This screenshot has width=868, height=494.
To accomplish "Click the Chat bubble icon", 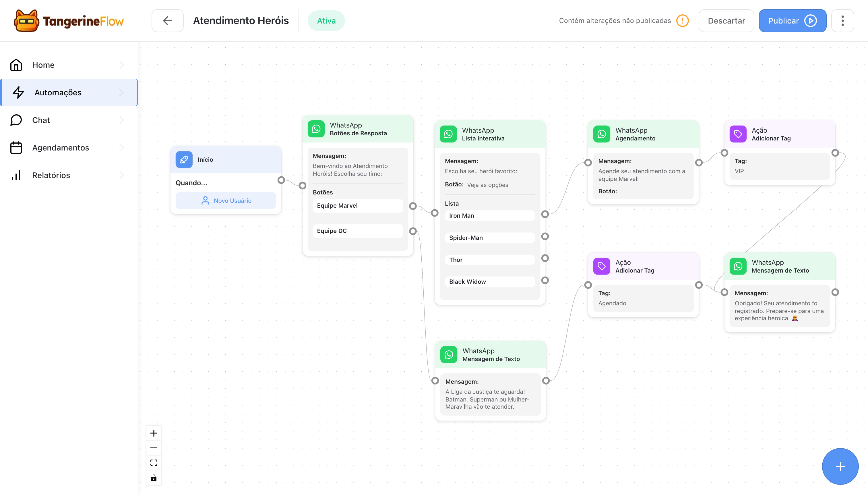I will click(x=16, y=120).
